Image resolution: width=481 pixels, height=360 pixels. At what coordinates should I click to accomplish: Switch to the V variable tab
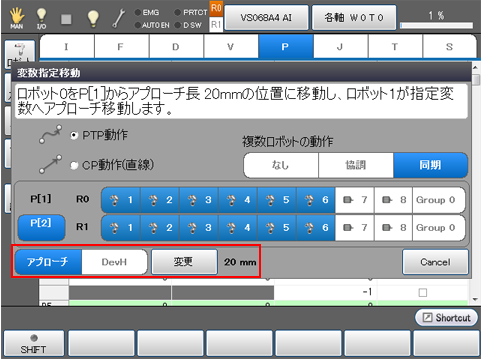[231, 47]
